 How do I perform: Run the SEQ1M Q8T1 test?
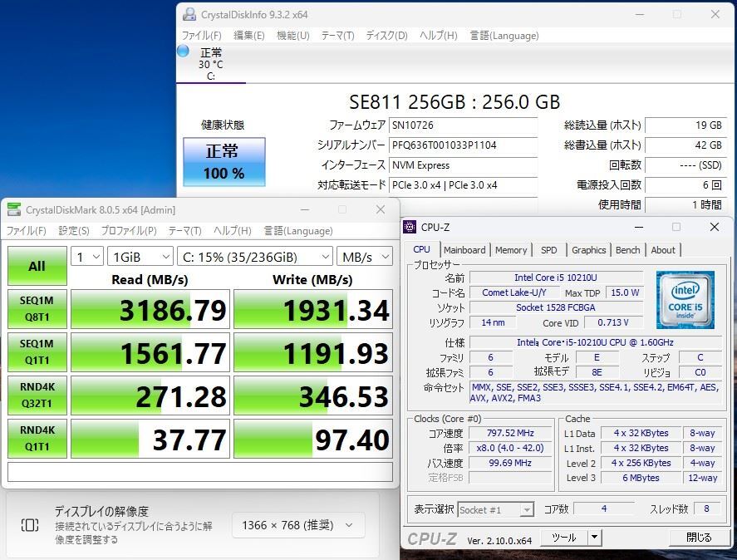pyautogui.click(x=37, y=309)
